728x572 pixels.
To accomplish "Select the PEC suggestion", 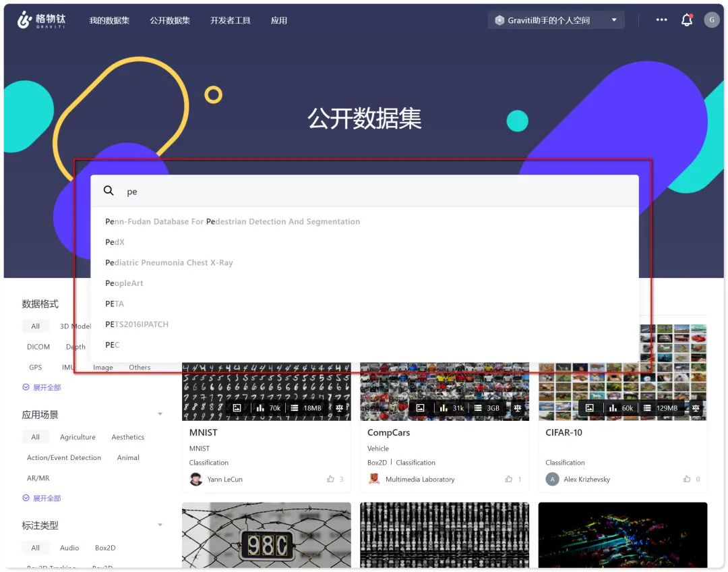I will pos(365,345).
